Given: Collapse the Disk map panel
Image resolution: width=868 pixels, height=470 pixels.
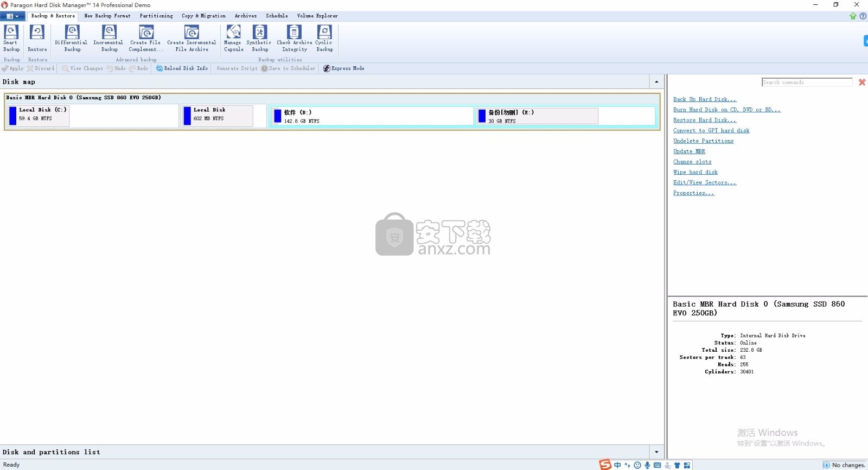Looking at the screenshot, I should [x=656, y=82].
